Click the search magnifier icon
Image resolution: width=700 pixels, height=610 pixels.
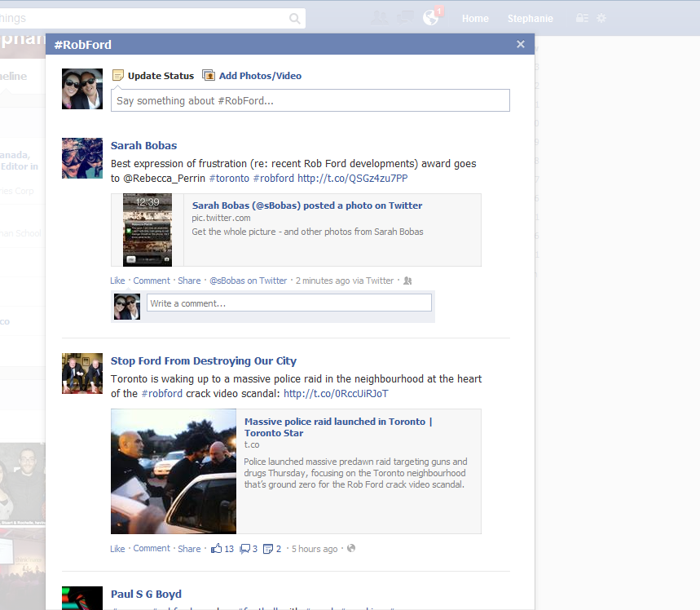(295, 18)
